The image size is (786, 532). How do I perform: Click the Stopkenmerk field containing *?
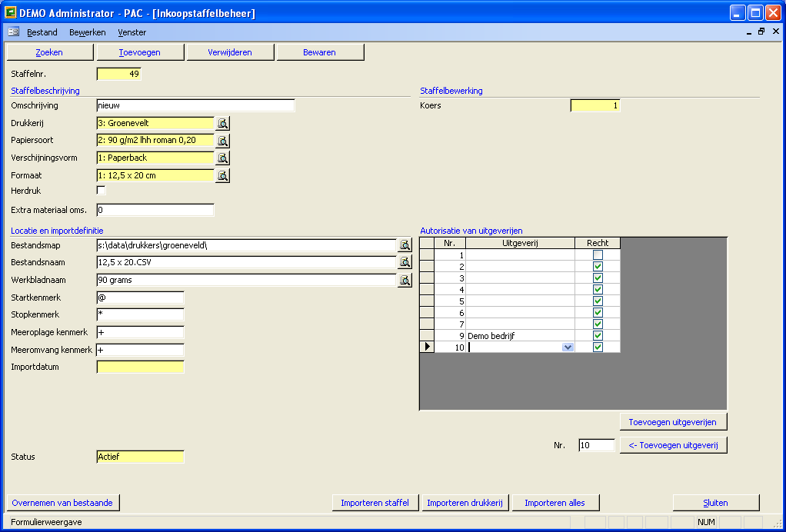[x=140, y=314]
